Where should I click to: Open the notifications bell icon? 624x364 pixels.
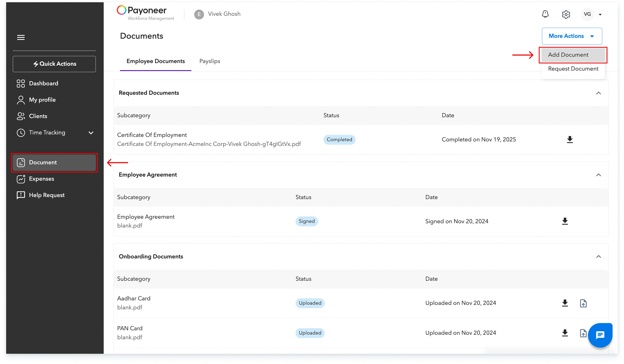[x=545, y=14]
